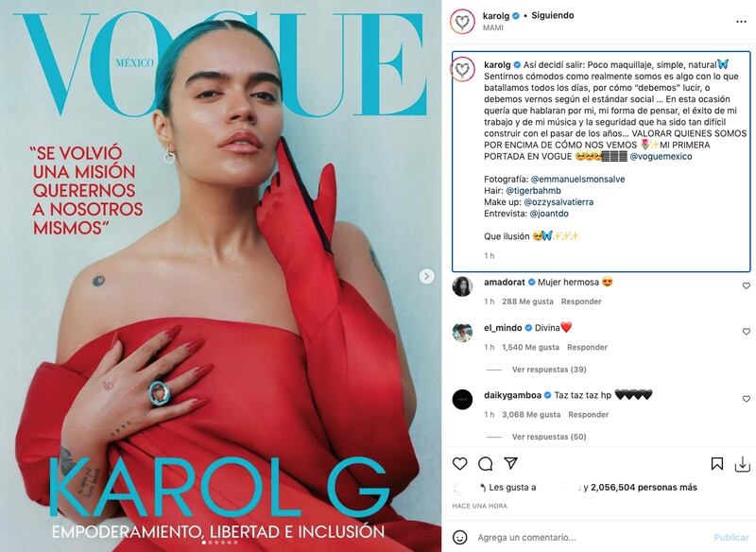
Task: Open the three-dots post options menu
Action: pos(741,22)
